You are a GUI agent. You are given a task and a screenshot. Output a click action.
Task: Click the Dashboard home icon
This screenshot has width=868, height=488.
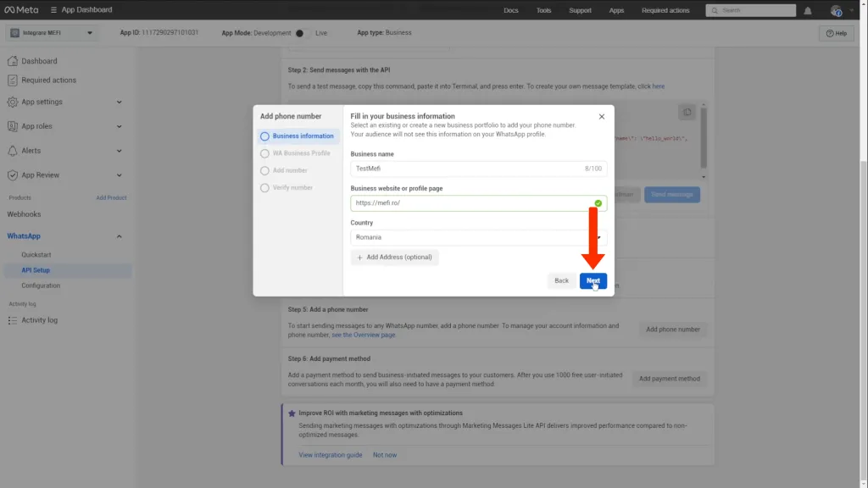tap(12, 61)
